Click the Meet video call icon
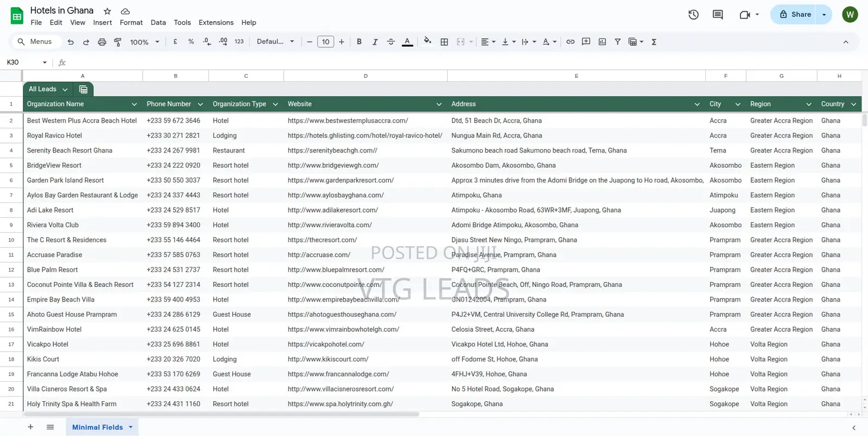This screenshot has width=868, height=436. point(745,15)
